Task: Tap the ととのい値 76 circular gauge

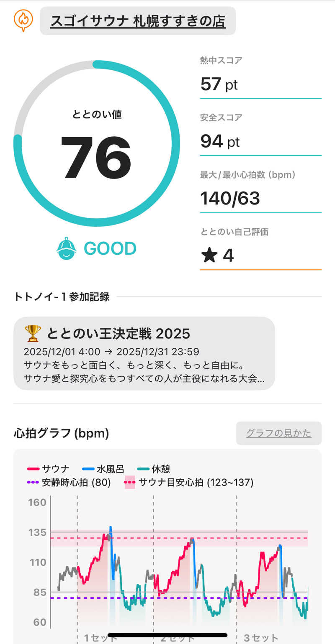Action: coord(97,143)
